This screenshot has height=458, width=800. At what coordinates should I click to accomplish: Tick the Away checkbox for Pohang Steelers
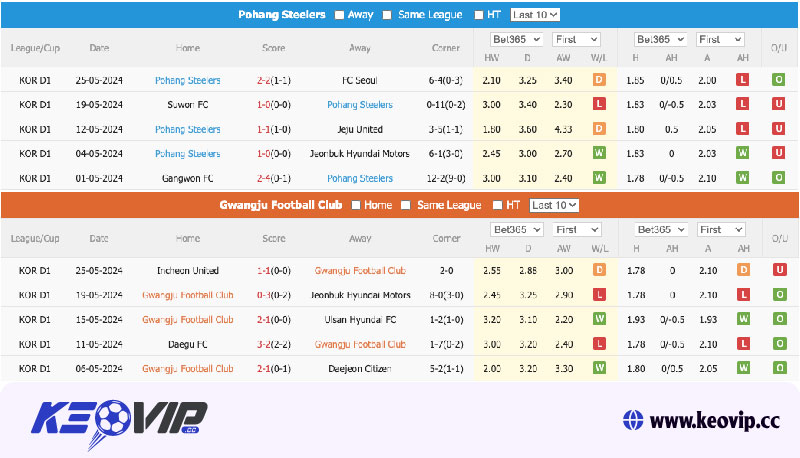pyautogui.click(x=339, y=15)
